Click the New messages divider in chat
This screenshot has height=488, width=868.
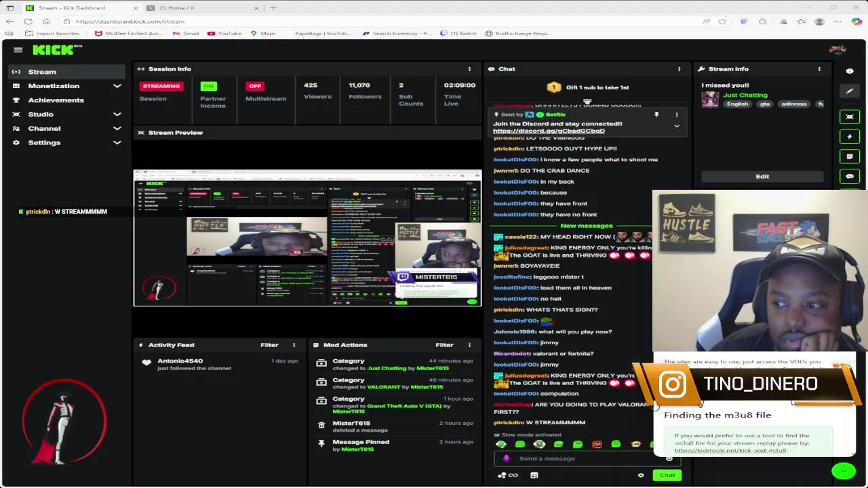(x=586, y=226)
